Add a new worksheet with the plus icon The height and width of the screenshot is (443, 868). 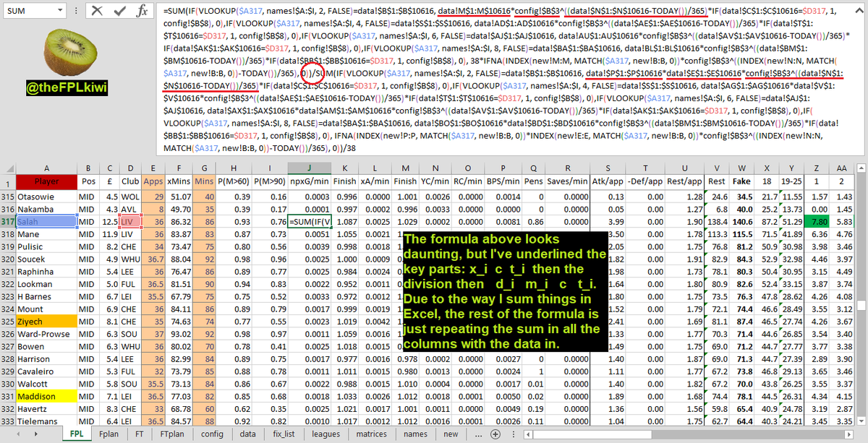pos(495,434)
